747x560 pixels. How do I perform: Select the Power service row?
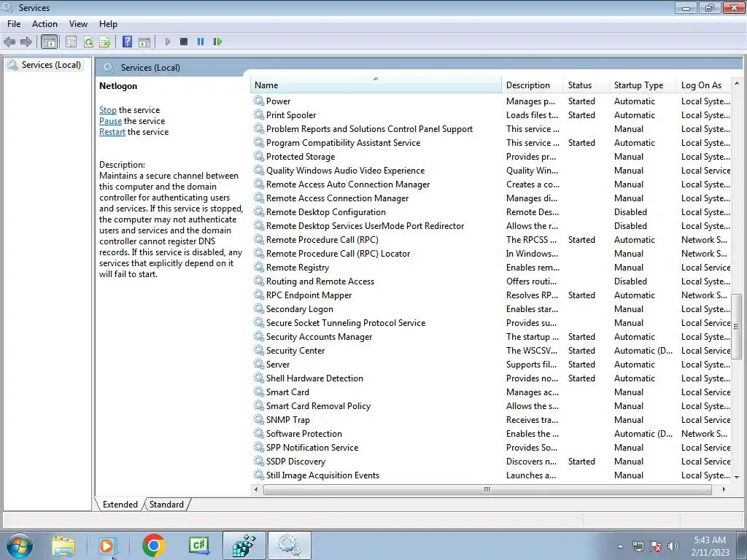[x=491, y=101]
